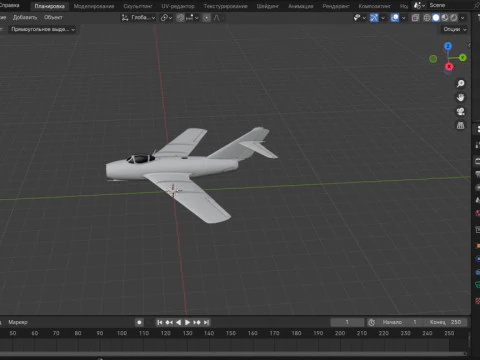Open the Справка menu
Image resolution: width=480 pixels, height=360 pixels.
click(x=9, y=5)
